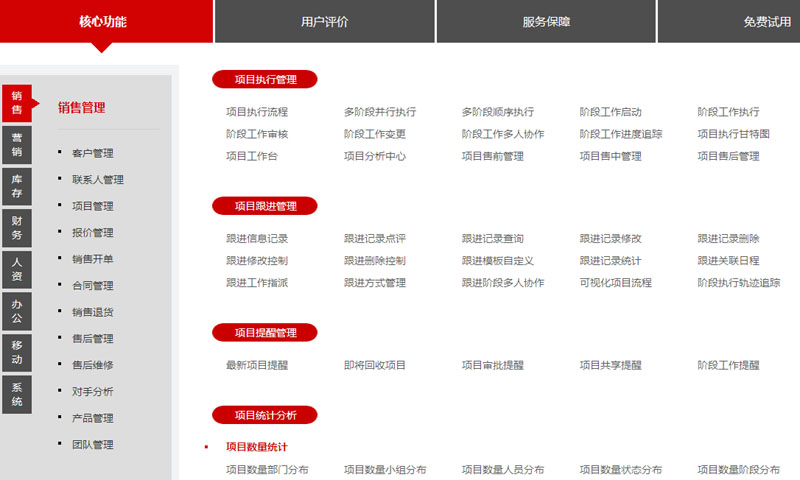Screen dimensions: 800x480
Task: Open the 办公 sidebar category
Action: [x=17, y=310]
